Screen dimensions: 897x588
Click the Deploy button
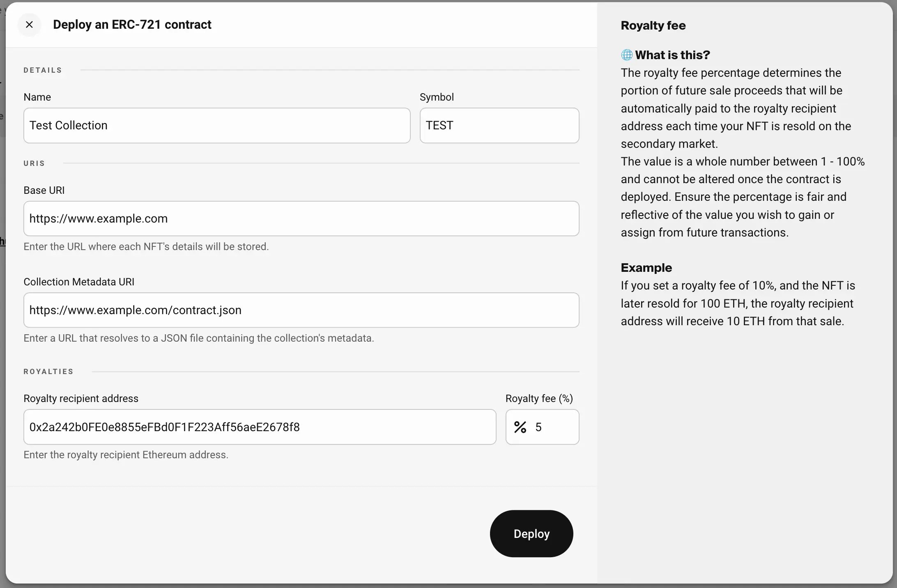[x=531, y=534]
